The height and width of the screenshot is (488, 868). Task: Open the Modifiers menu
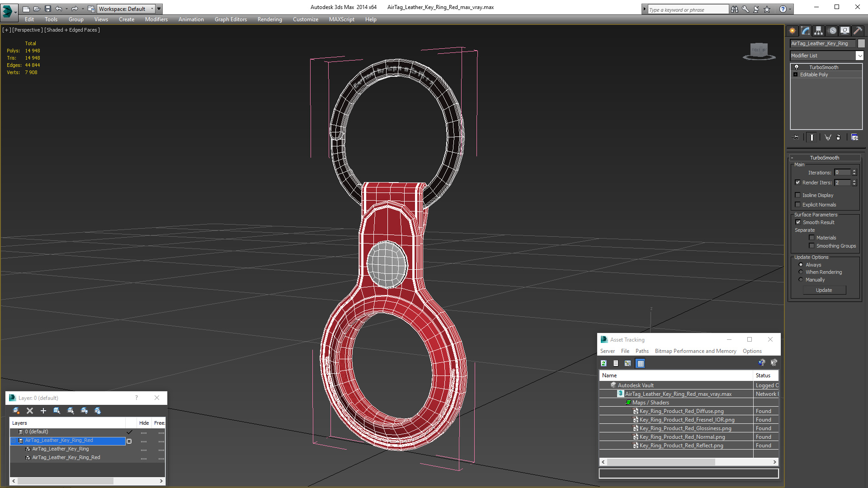[x=156, y=19]
